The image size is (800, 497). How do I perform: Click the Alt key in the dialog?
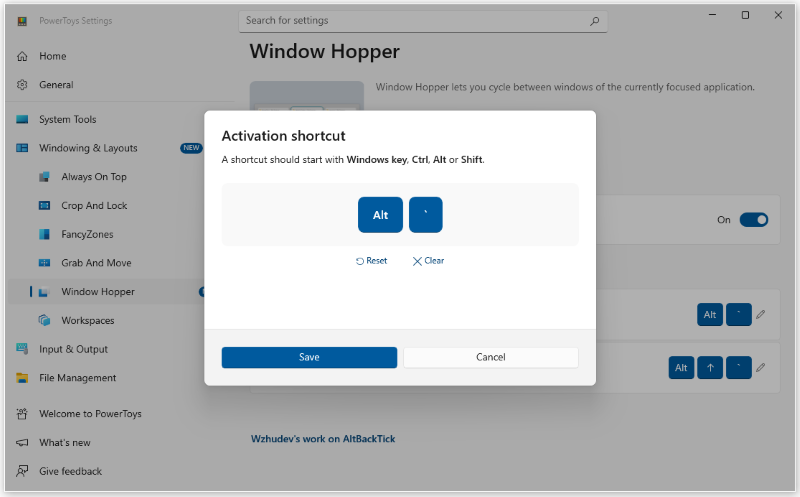(x=380, y=215)
